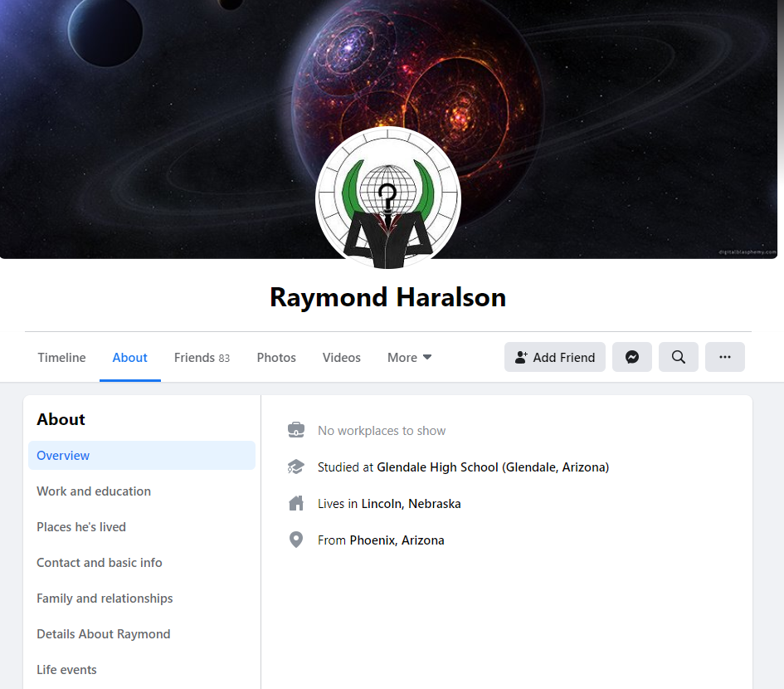Viewport: 784px width, 689px height.
Task: Follow the Glendale High School link
Action: (493, 467)
